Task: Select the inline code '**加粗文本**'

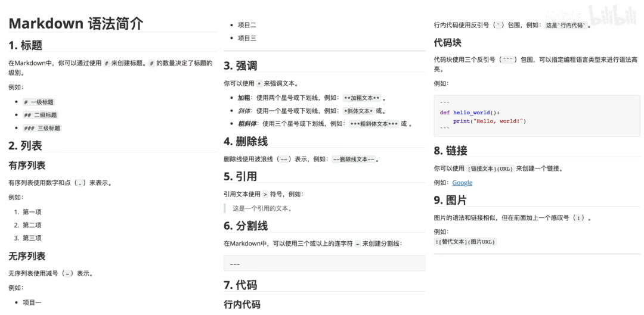Action: 363,98
